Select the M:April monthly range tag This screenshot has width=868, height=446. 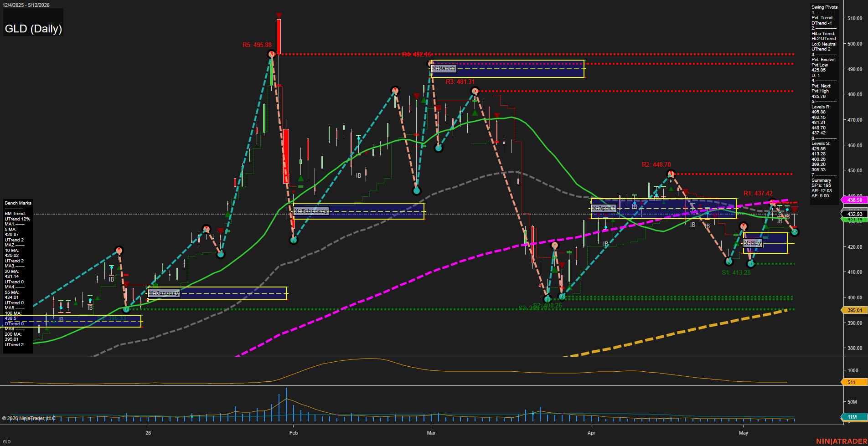coord(604,208)
